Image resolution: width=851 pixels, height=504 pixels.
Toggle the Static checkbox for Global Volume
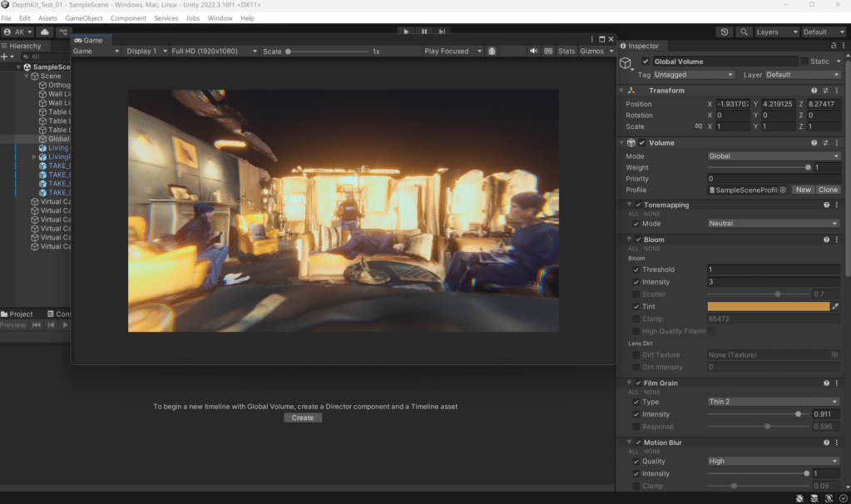(x=804, y=62)
